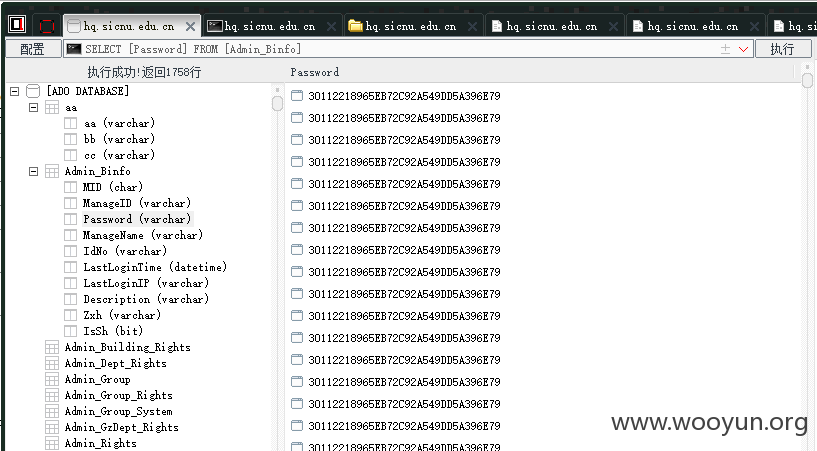817x451 pixels.
Task: Close the terminal-icon tab
Action: coord(331,27)
